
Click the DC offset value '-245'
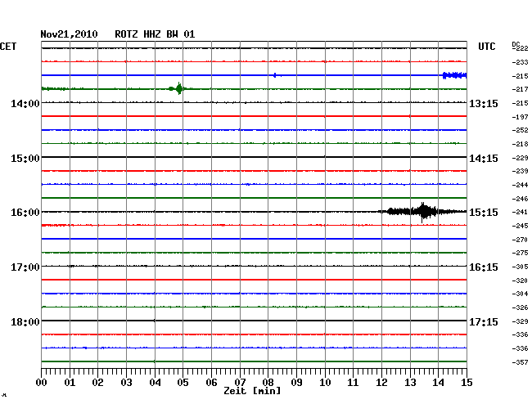click(520, 226)
